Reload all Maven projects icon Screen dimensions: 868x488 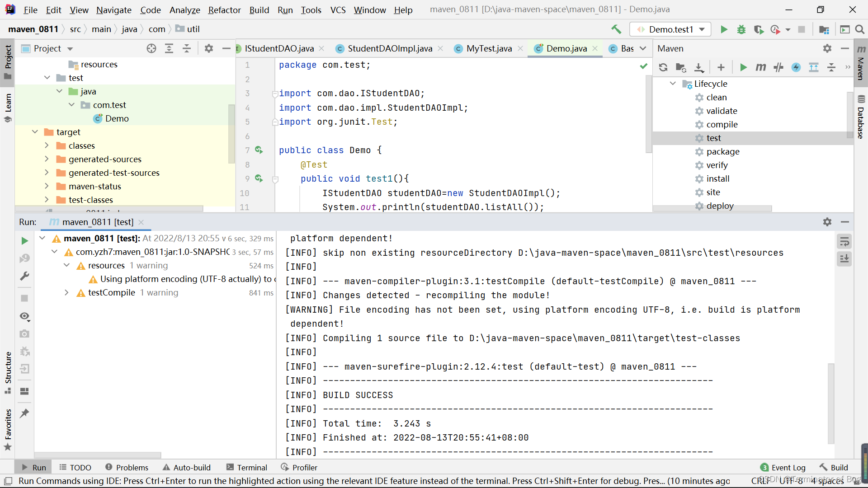(663, 67)
